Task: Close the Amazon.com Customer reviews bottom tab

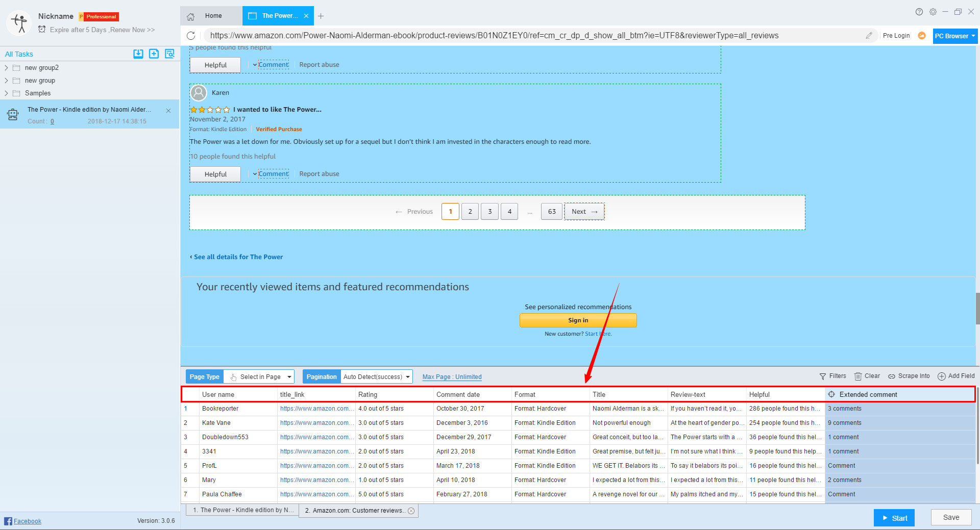Action: point(411,511)
